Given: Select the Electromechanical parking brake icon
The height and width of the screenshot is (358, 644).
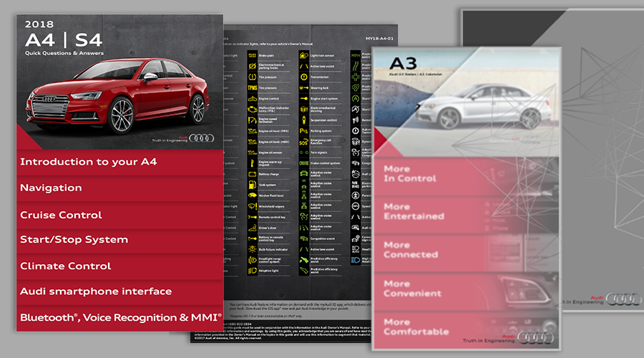Looking at the screenshot, I should pyautogui.click(x=253, y=65).
